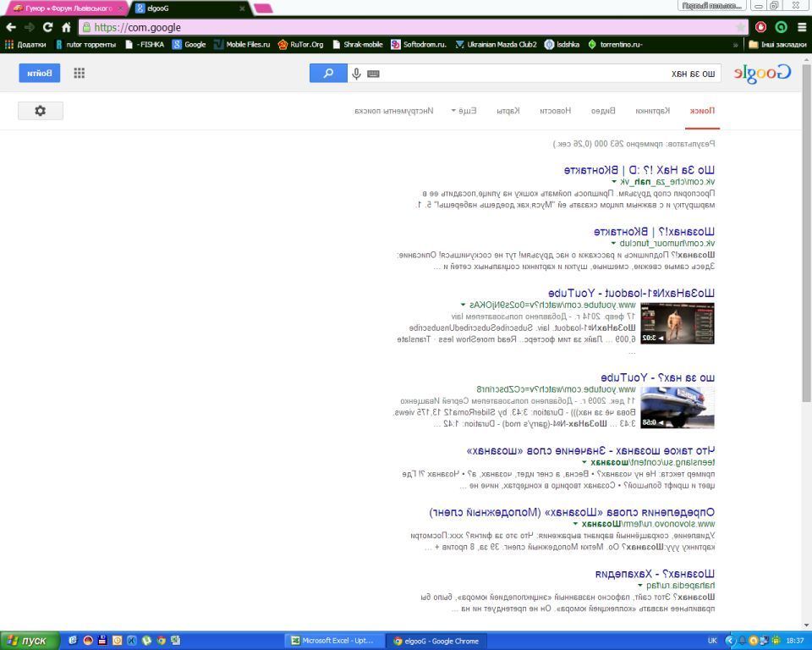812x650 pixels.
Task: Click the 3:02 video thumbnail
Action: [678, 323]
